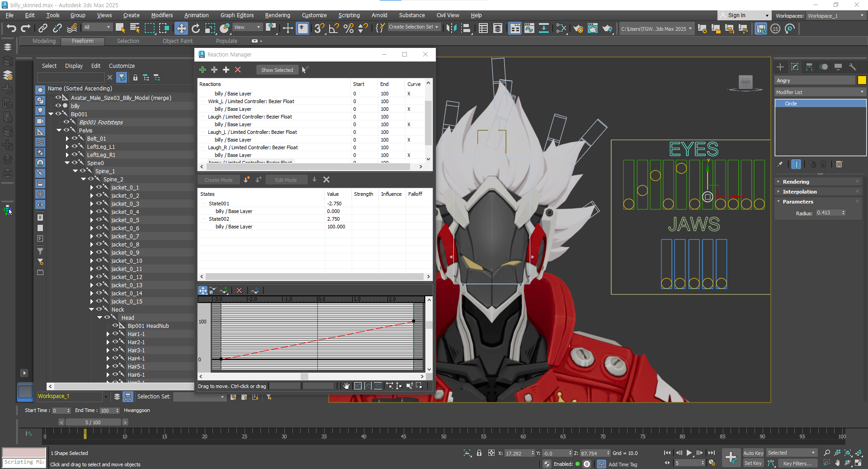Open Schematic View from toolbar
Image resolution: width=868 pixels, height=469 pixels.
544,28
